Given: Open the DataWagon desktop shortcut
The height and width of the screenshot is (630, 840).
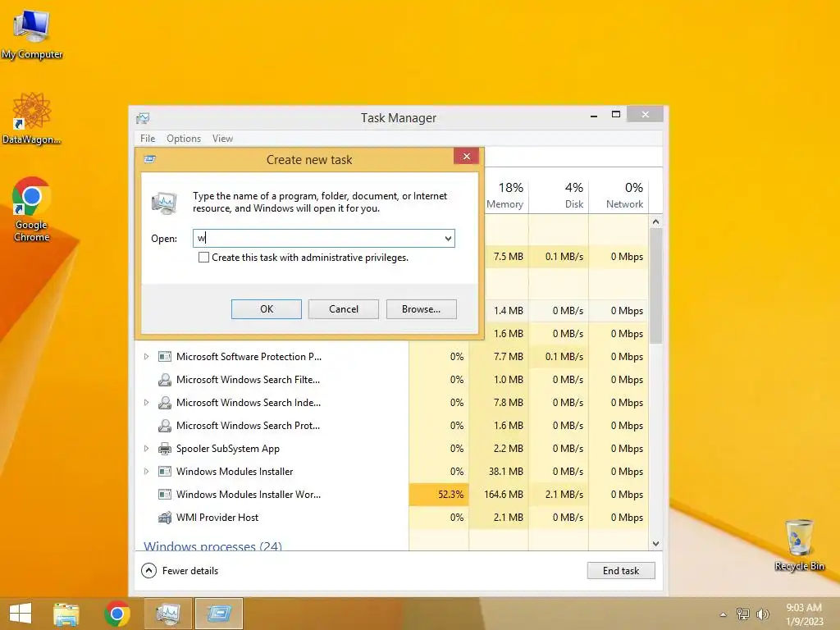Looking at the screenshot, I should (x=32, y=118).
